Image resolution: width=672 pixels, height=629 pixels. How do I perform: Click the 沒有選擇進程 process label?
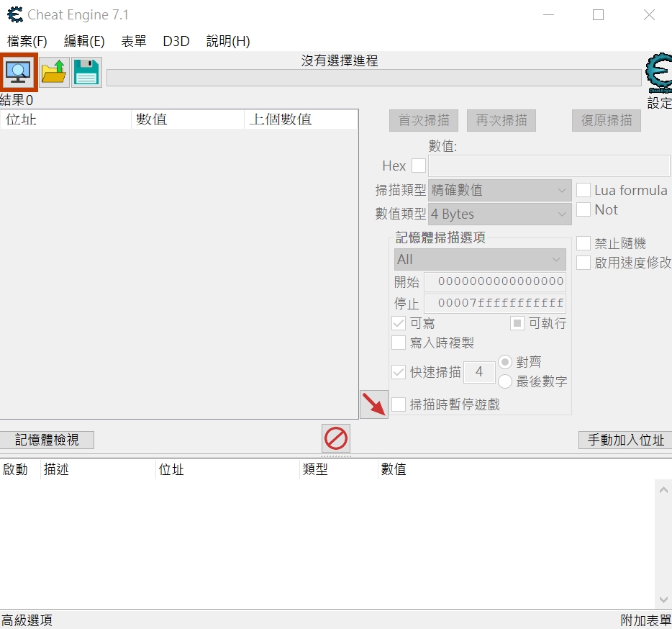[x=340, y=61]
